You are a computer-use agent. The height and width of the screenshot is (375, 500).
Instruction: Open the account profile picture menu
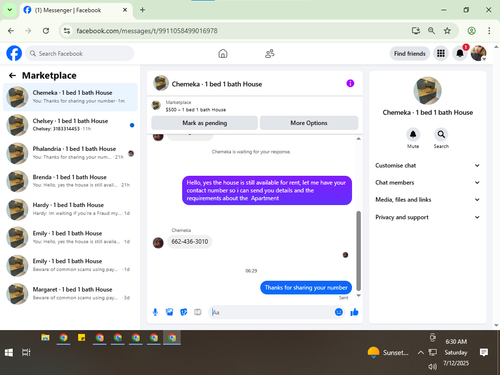pyautogui.click(x=479, y=53)
